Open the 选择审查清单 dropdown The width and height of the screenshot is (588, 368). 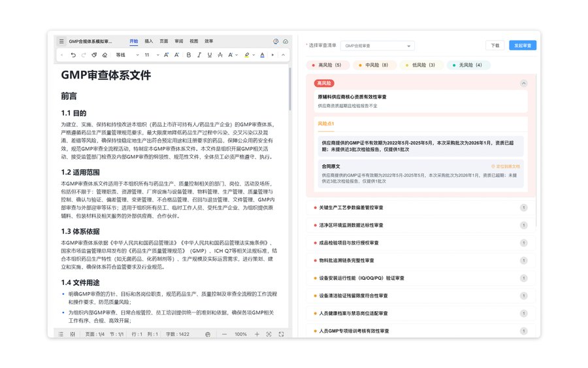pos(378,46)
